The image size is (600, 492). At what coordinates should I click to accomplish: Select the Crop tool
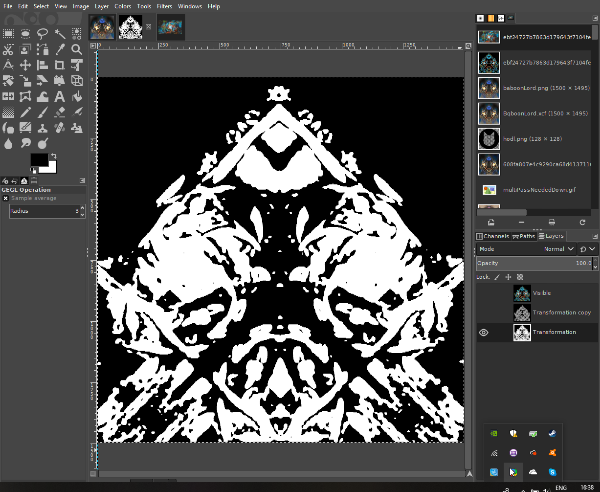[x=60, y=65]
